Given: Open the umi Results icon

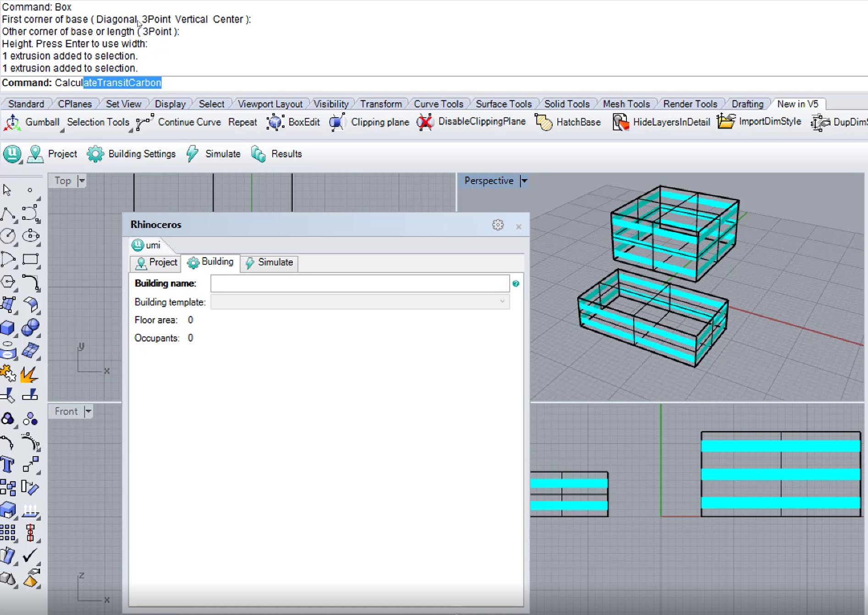Looking at the screenshot, I should tap(258, 154).
